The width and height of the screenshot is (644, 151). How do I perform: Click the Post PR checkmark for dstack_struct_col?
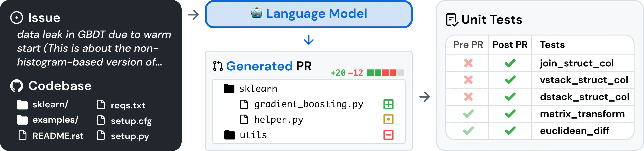(x=510, y=97)
